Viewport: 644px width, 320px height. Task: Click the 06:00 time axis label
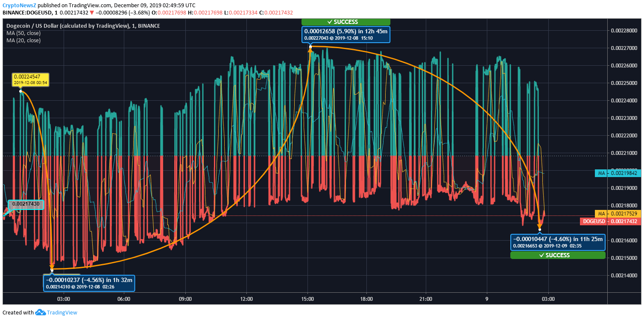click(x=124, y=299)
